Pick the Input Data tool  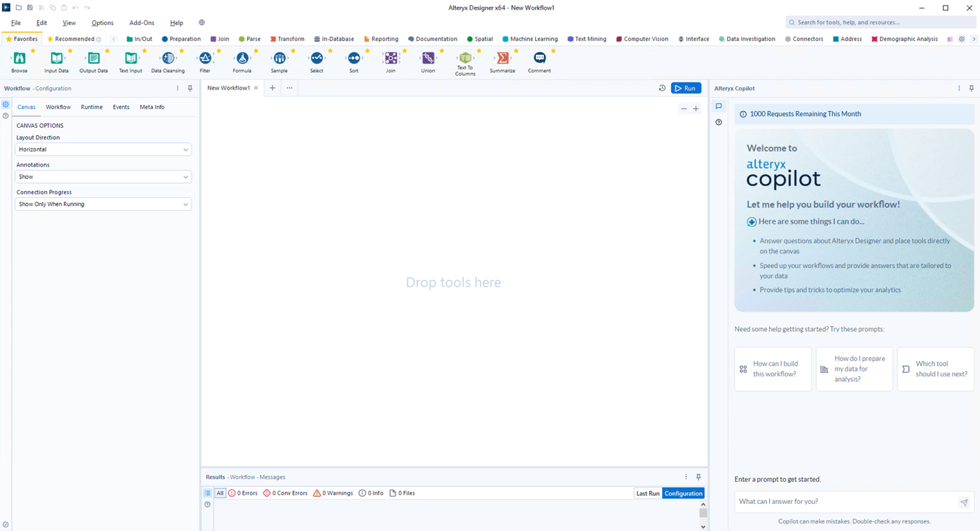tap(56, 58)
